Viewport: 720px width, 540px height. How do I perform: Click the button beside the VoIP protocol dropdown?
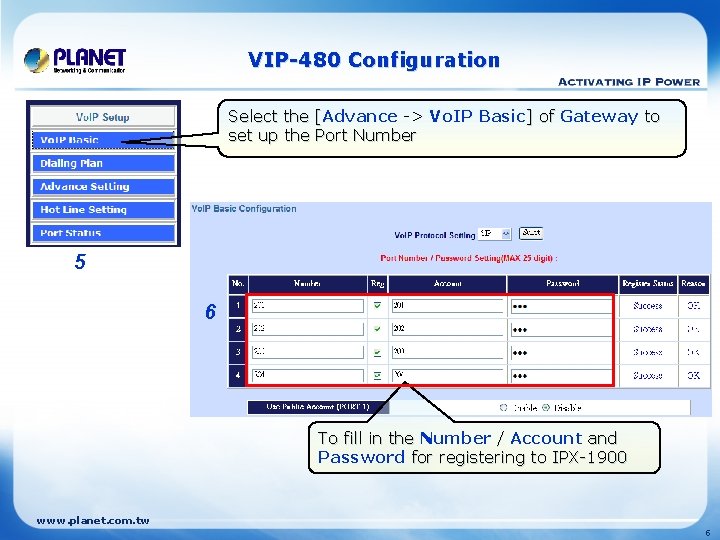click(x=531, y=233)
